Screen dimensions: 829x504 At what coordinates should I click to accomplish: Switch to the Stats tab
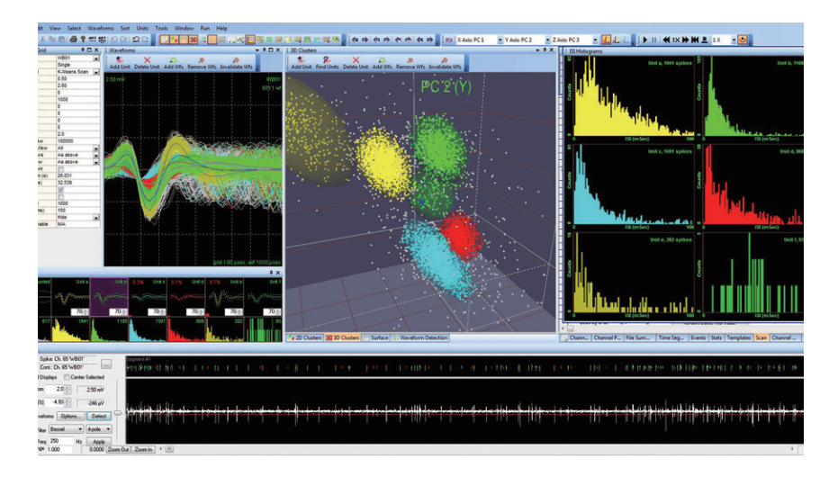(716, 337)
